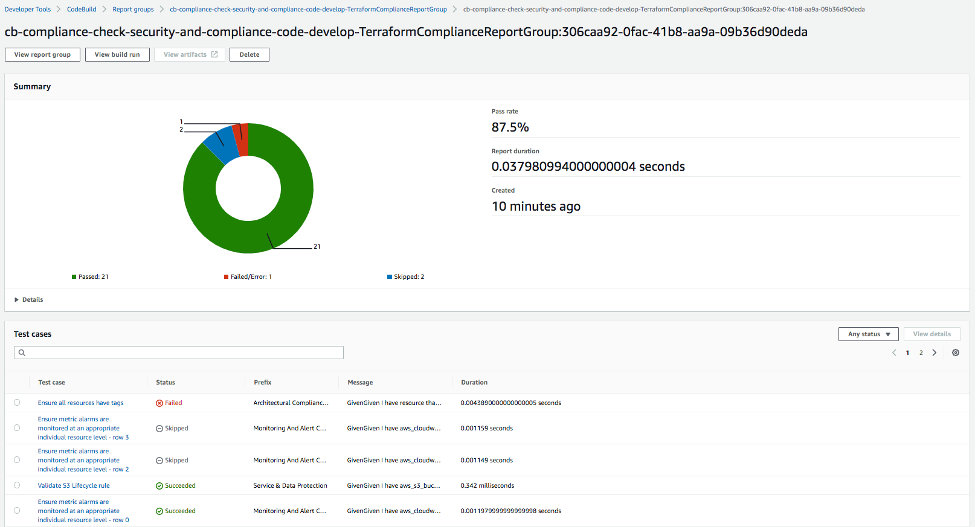Click the Failed status icon

tap(160, 403)
